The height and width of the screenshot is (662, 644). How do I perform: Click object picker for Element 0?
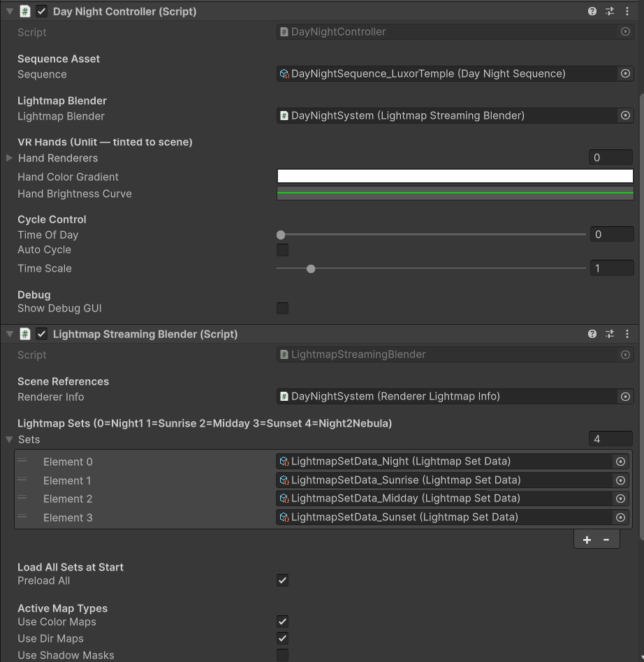(620, 462)
